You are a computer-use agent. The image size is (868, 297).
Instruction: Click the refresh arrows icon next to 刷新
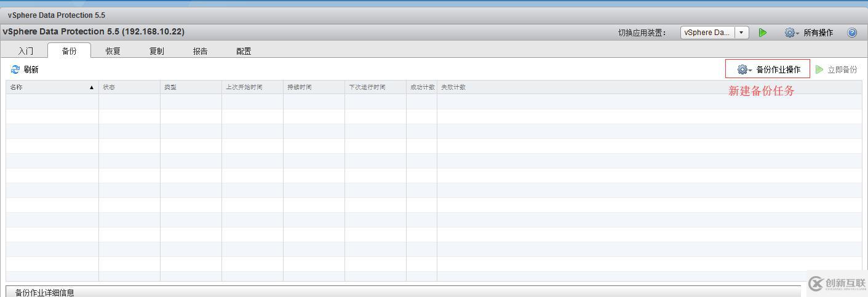[15, 69]
